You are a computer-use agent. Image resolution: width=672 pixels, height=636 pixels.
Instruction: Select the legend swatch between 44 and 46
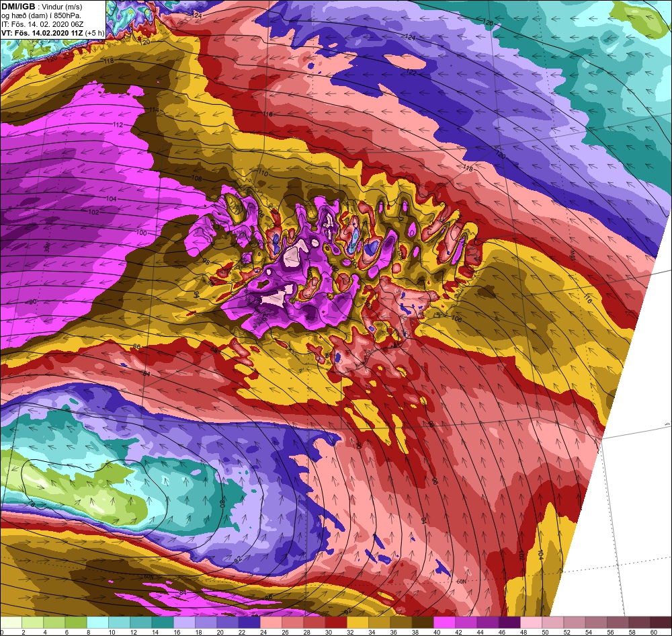[489, 623]
